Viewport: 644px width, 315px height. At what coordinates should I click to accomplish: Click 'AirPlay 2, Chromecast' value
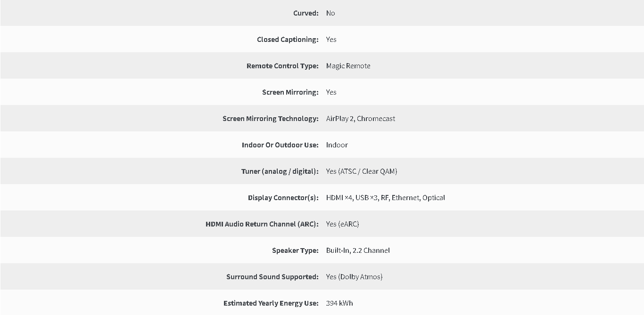click(361, 119)
